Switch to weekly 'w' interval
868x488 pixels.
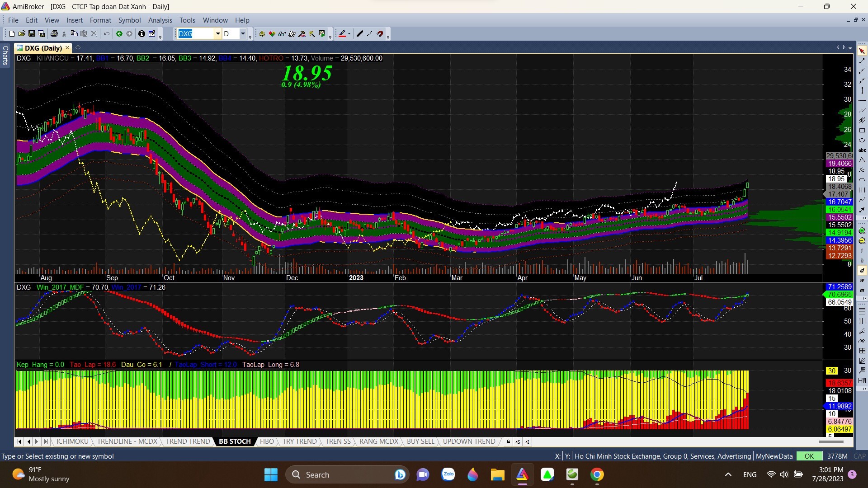pos(862,280)
